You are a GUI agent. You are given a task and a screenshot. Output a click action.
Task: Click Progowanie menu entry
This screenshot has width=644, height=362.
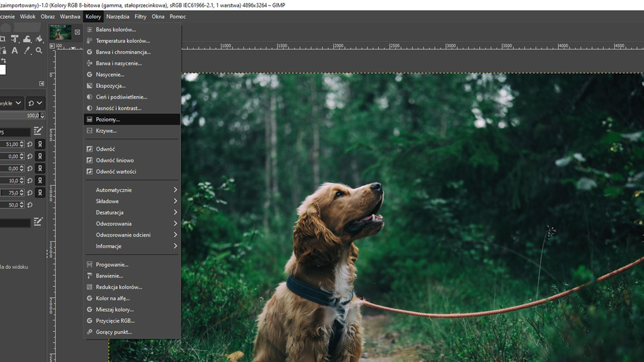tap(111, 264)
